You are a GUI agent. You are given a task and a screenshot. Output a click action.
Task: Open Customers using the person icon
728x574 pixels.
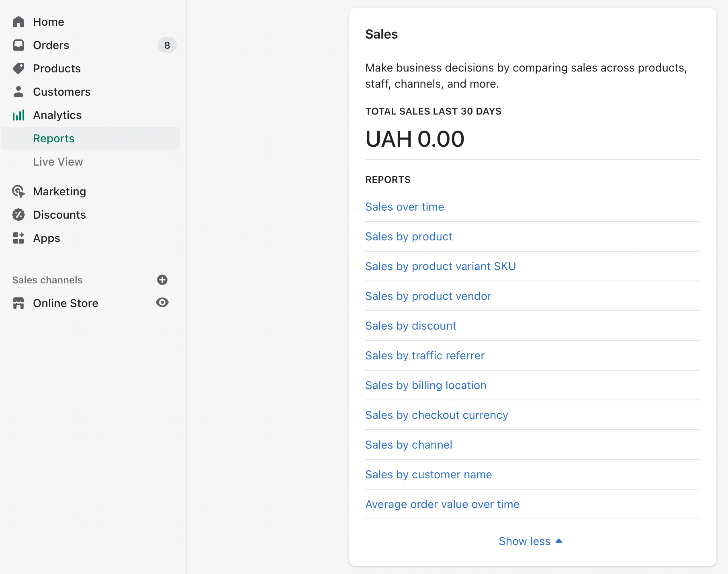(18, 92)
